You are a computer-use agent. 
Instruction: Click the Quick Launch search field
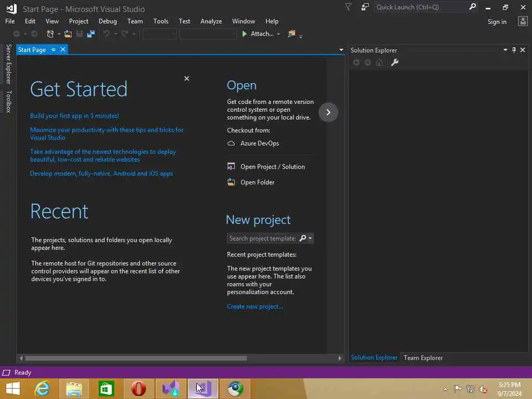coord(421,7)
